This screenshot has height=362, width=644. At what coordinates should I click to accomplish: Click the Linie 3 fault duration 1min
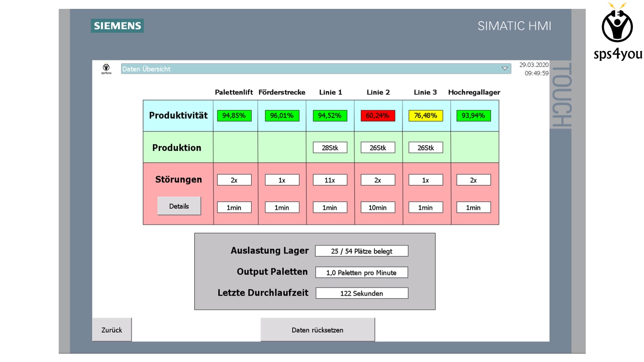coord(426,207)
